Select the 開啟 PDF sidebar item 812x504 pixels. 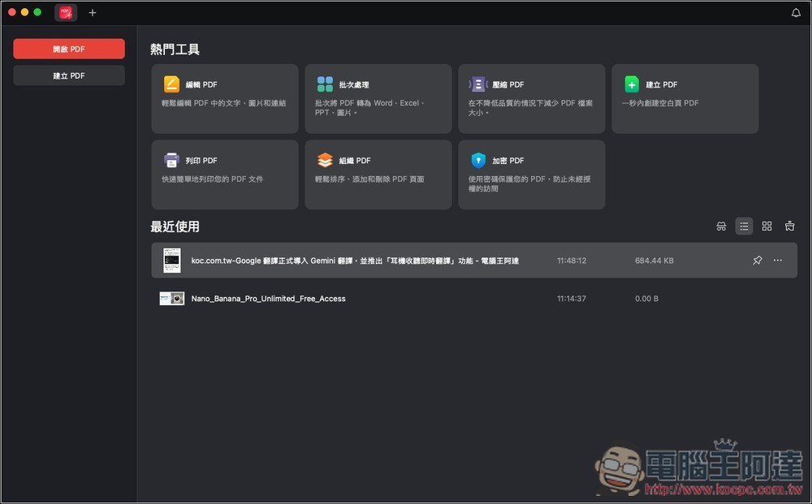tap(68, 49)
